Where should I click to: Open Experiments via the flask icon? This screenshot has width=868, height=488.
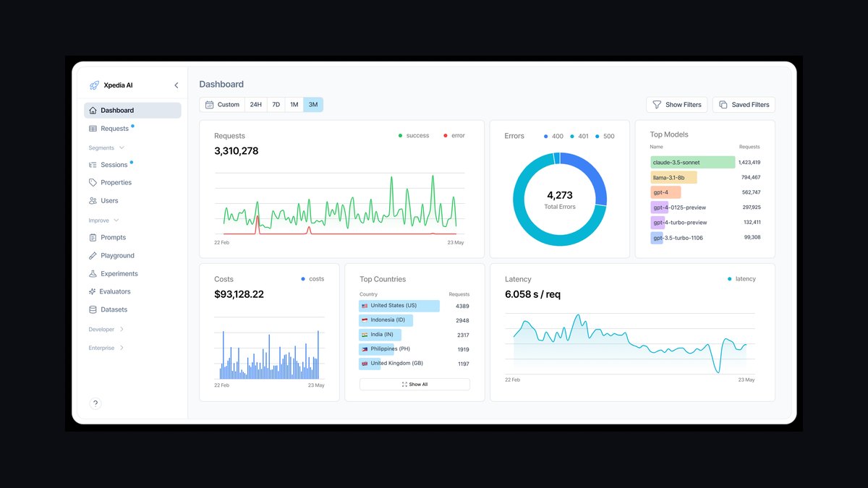(x=93, y=274)
